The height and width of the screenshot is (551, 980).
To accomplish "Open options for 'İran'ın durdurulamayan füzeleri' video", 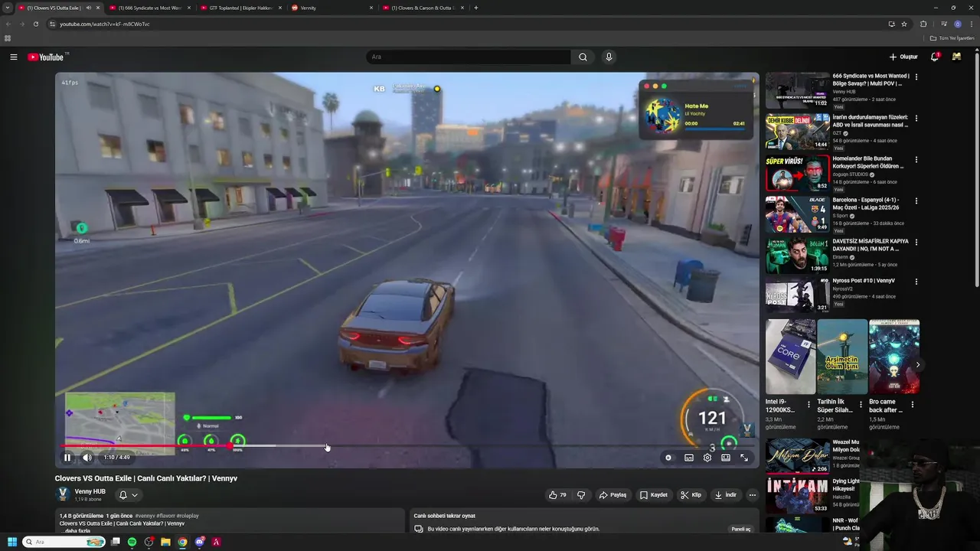I will [x=916, y=119].
